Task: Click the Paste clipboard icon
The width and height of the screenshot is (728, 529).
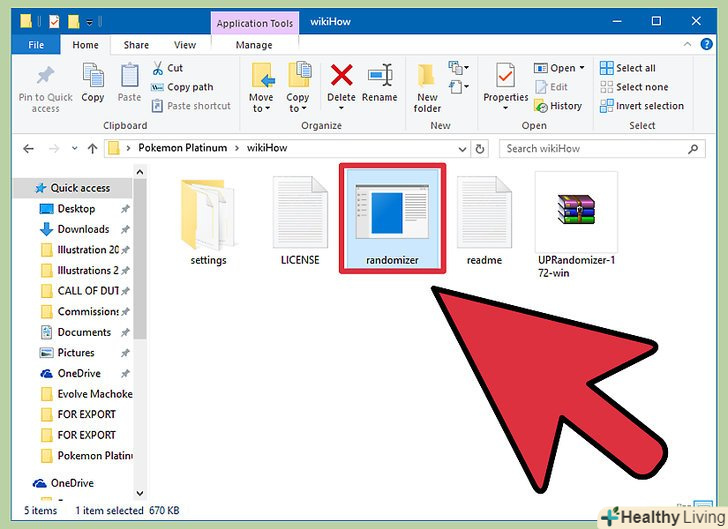Action: (x=130, y=76)
